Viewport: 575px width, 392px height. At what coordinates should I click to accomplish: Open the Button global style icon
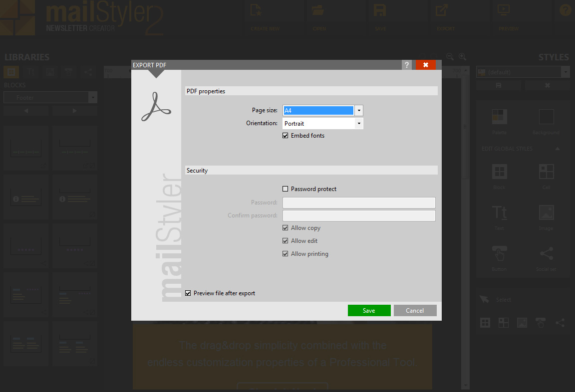point(500,253)
